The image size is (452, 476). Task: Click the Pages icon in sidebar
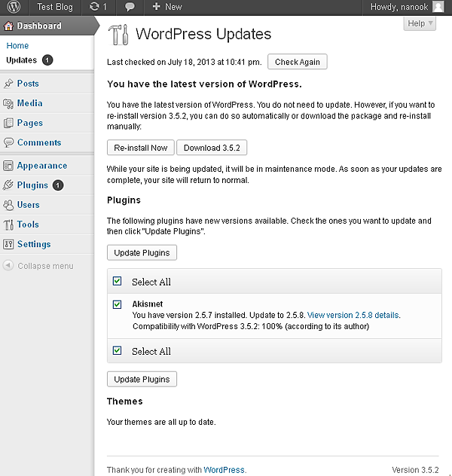pos(8,123)
